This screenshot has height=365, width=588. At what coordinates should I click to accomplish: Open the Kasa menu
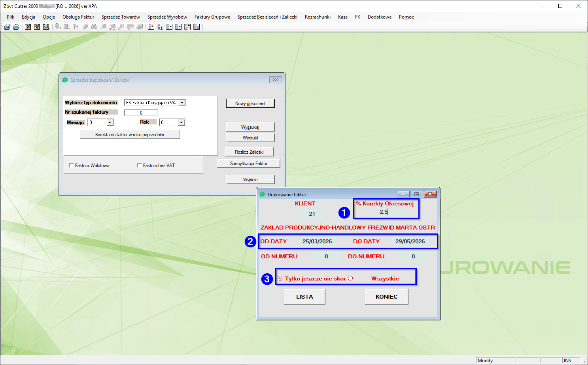click(343, 17)
